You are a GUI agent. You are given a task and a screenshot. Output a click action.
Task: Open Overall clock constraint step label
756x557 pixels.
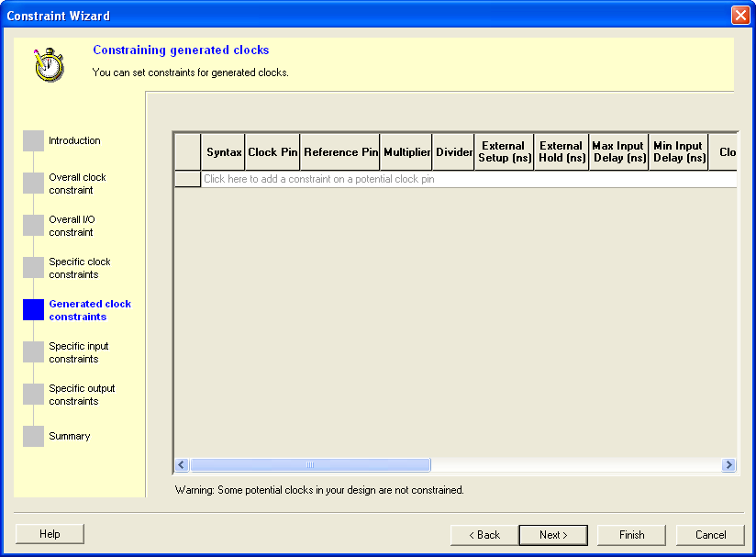77,184
